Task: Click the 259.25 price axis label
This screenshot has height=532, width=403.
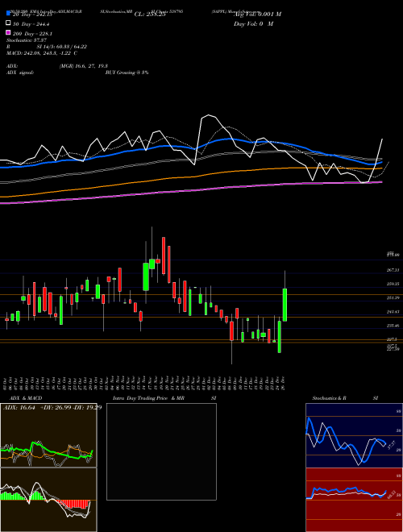Action: coord(393,284)
